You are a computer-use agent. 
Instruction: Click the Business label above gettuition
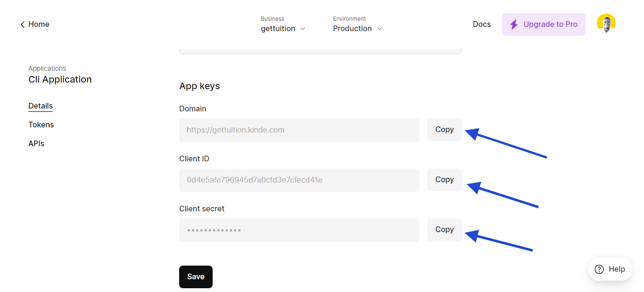click(x=272, y=19)
